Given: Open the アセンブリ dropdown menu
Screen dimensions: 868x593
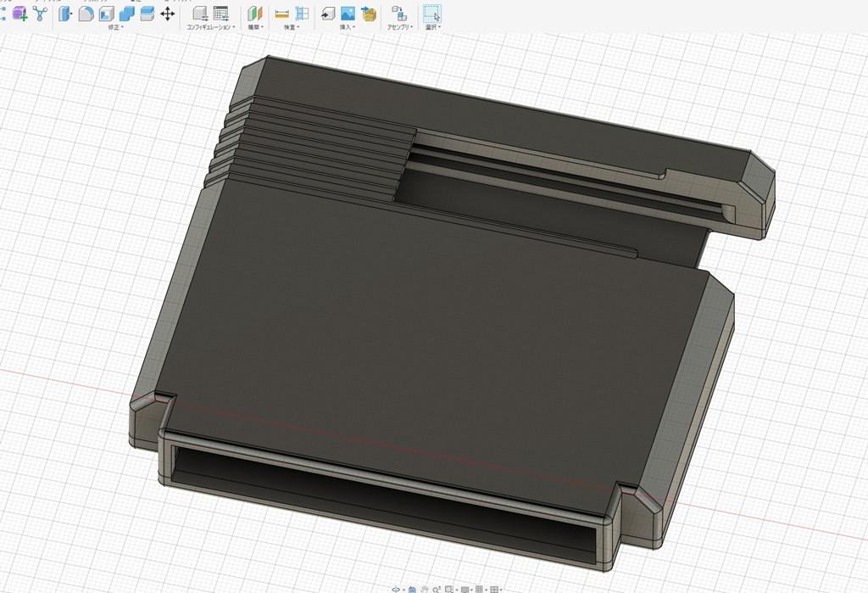Looking at the screenshot, I should [400, 27].
